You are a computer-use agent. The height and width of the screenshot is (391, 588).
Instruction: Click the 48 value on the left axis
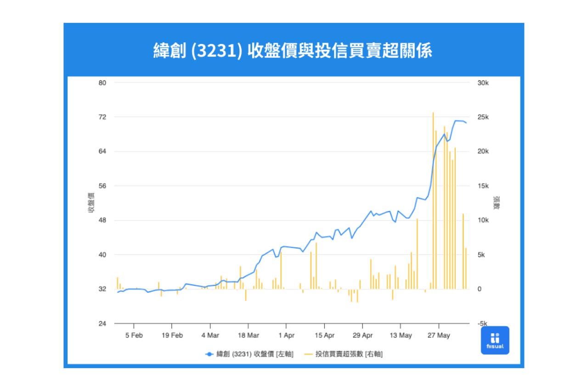click(x=102, y=220)
